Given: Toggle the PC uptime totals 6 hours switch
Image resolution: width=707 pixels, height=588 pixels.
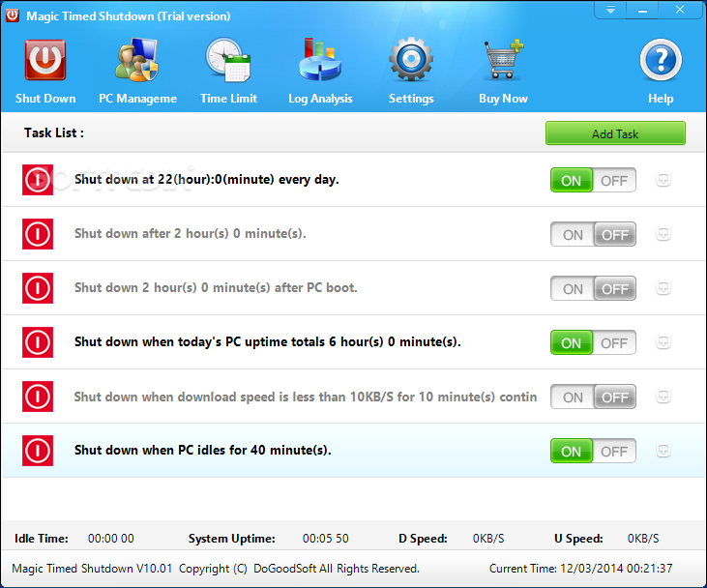Looking at the screenshot, I should (x=593, y=342).
